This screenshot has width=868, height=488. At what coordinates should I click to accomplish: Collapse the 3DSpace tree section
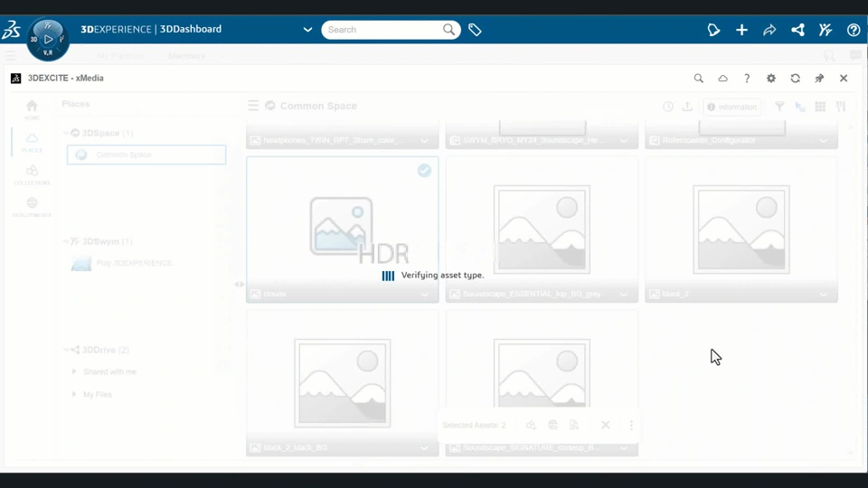(66, 133)
